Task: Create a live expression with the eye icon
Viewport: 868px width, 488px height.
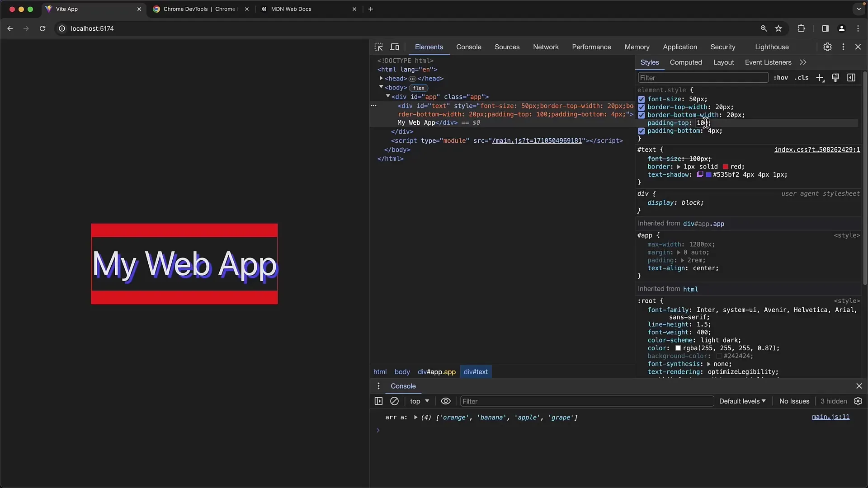Action: (x=446, y=401)
